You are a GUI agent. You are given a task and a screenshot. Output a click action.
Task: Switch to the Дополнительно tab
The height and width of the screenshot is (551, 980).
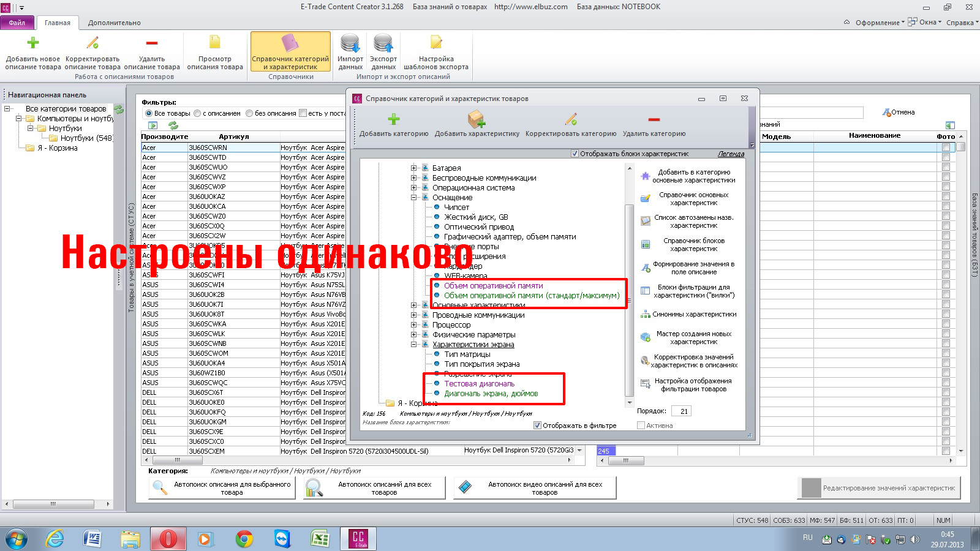115,23
